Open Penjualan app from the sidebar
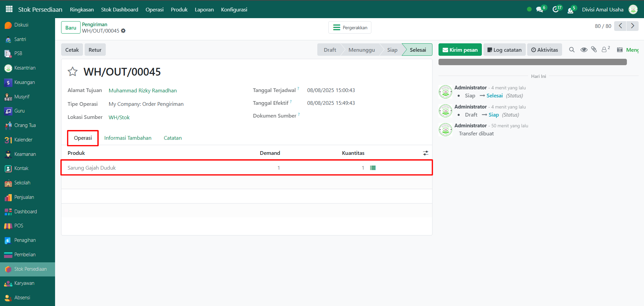Viewport: 644px width, 306px height. click(x=24, y=197)
